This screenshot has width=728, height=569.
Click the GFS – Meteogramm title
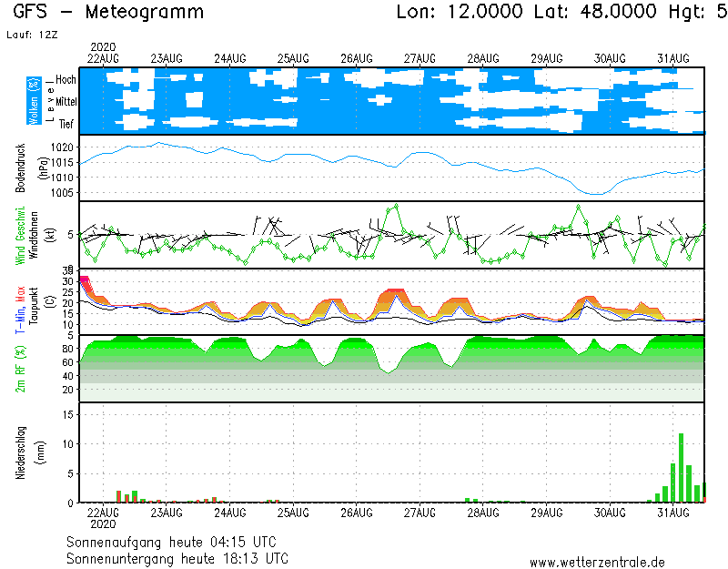coord(108,13)
